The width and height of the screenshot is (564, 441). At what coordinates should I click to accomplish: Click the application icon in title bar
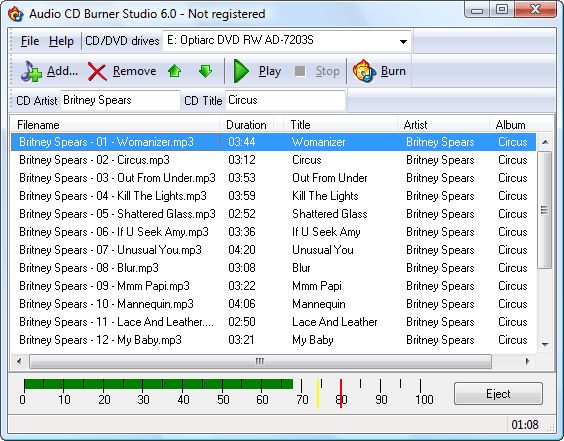[x=16, y=14]
